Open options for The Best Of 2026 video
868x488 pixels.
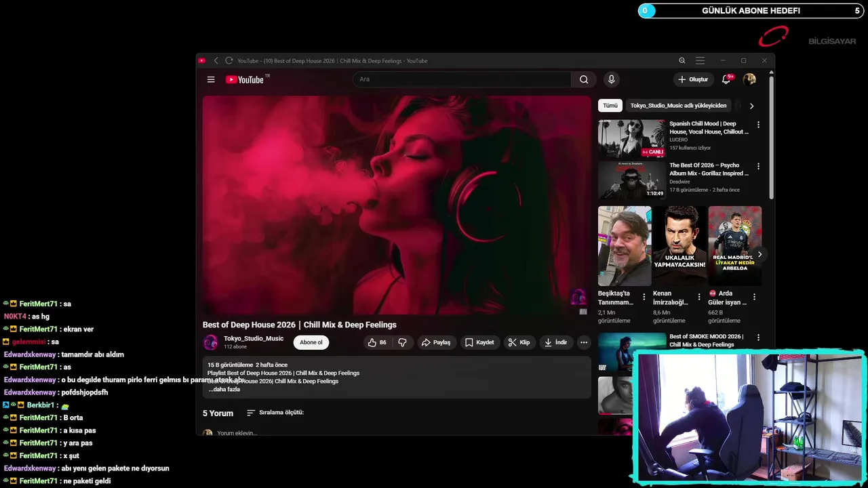[x=758, y=166]
